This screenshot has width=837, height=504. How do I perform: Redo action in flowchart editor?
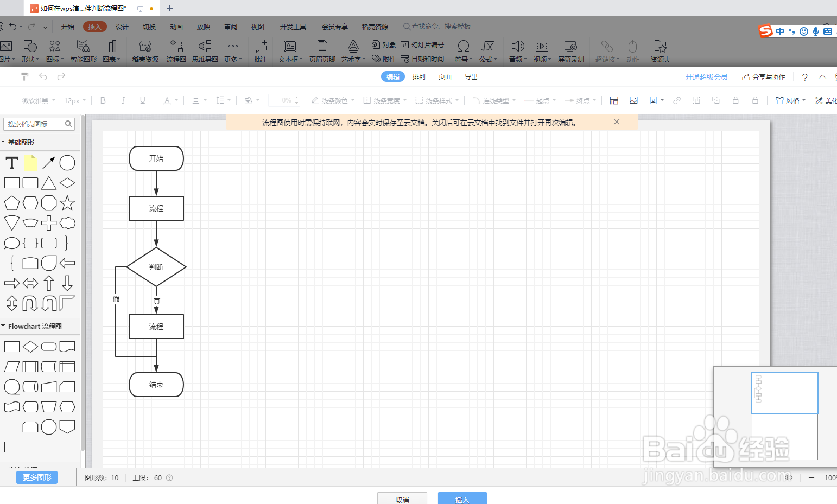61,77
